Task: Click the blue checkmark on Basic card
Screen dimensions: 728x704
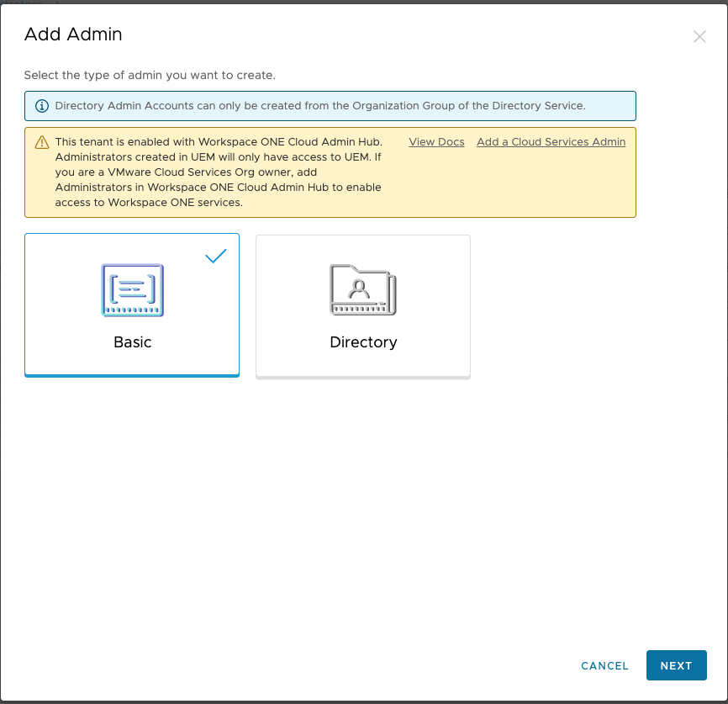Action: tap(216, 256)
